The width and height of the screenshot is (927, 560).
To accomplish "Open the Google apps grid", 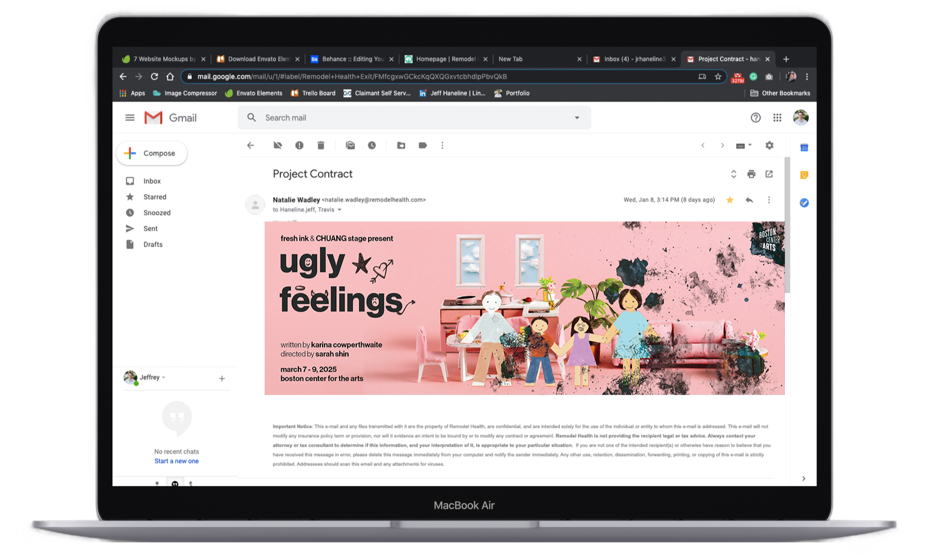I will (x=777, y=118).
